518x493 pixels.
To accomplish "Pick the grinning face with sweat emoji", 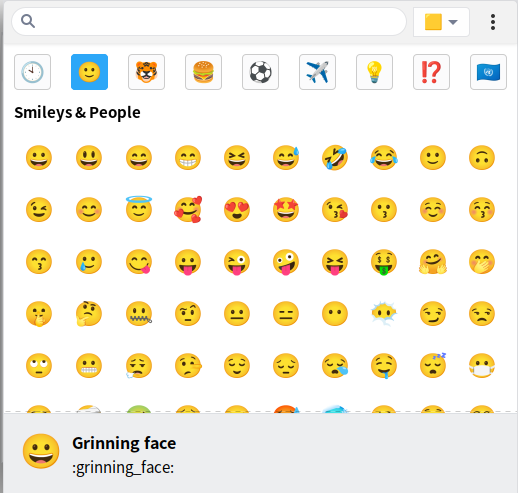I will point(286,157).
